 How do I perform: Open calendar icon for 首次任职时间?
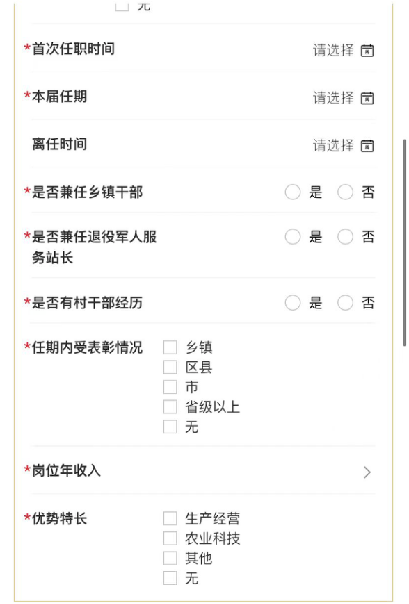367,50
